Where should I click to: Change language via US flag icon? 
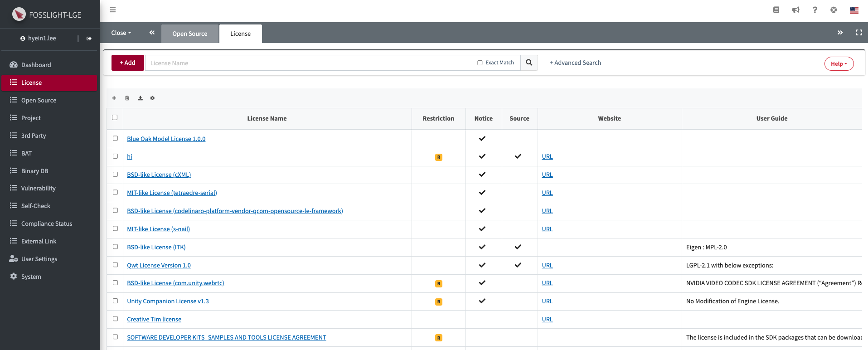(x=854, y=10)
